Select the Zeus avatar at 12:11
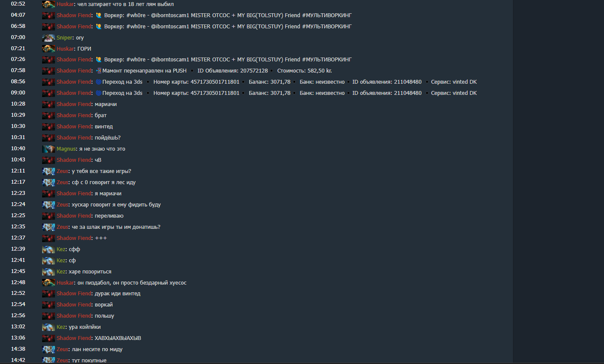 point(48,171)
